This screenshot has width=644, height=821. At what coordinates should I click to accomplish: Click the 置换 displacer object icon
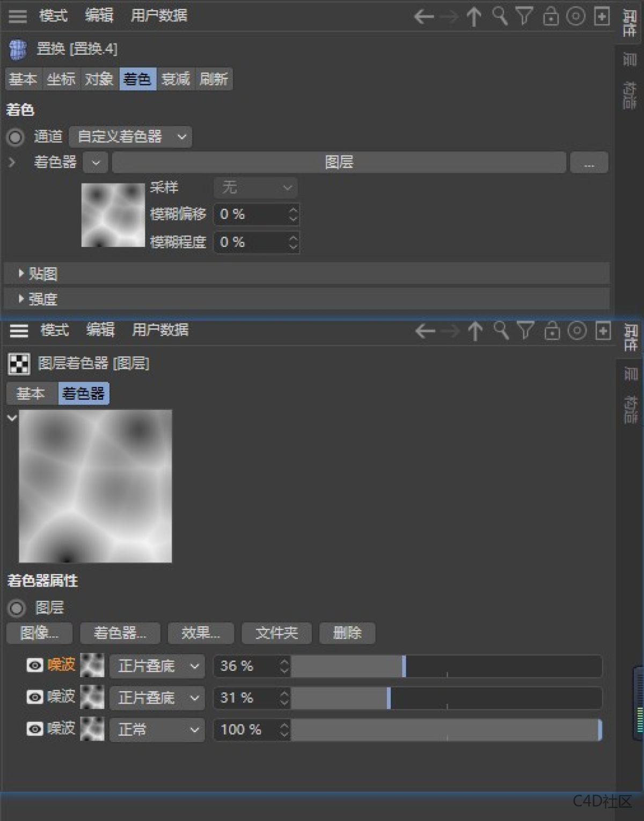tap(17, 49)
